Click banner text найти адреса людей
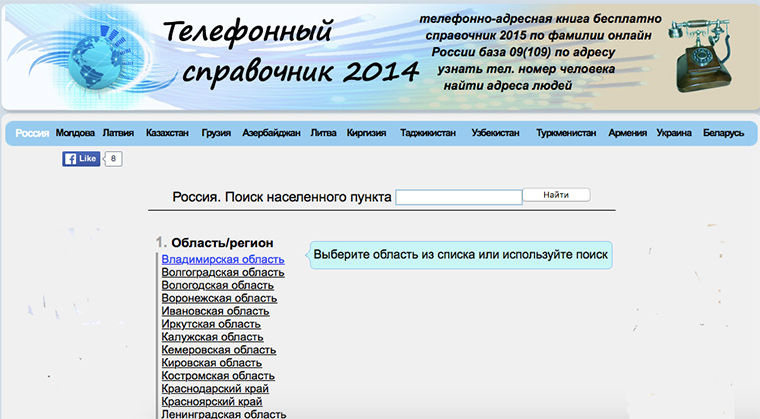The width and height of the screenshot is (760, 419). tap(507, 86)
